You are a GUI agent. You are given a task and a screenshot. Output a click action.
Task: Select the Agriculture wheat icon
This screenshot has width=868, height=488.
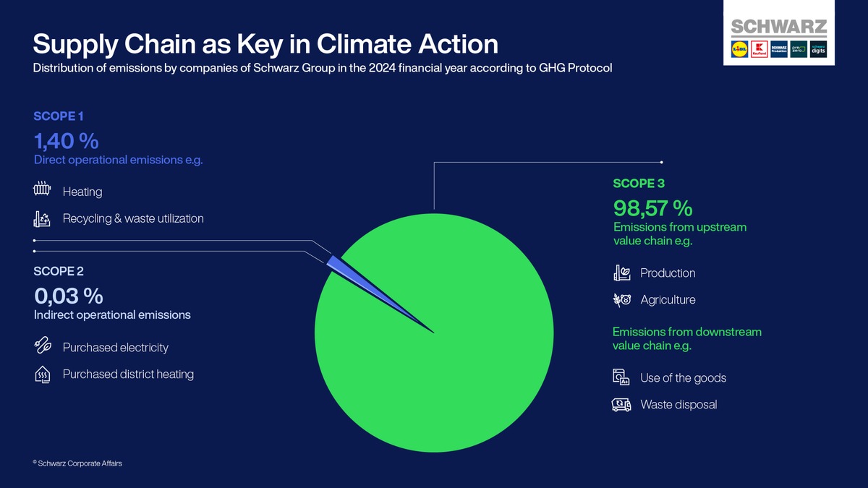tap(621, 299)
